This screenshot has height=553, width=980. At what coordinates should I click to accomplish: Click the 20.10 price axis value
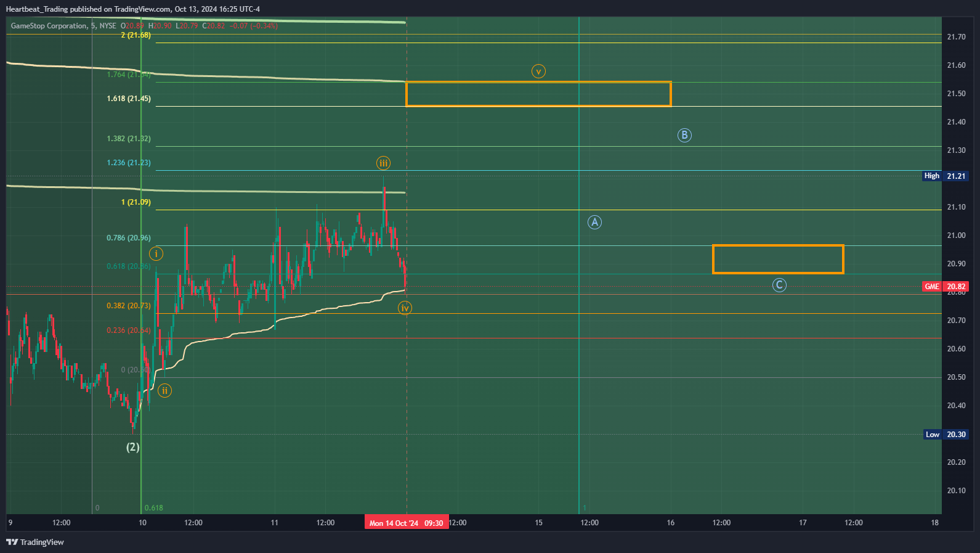956,491
